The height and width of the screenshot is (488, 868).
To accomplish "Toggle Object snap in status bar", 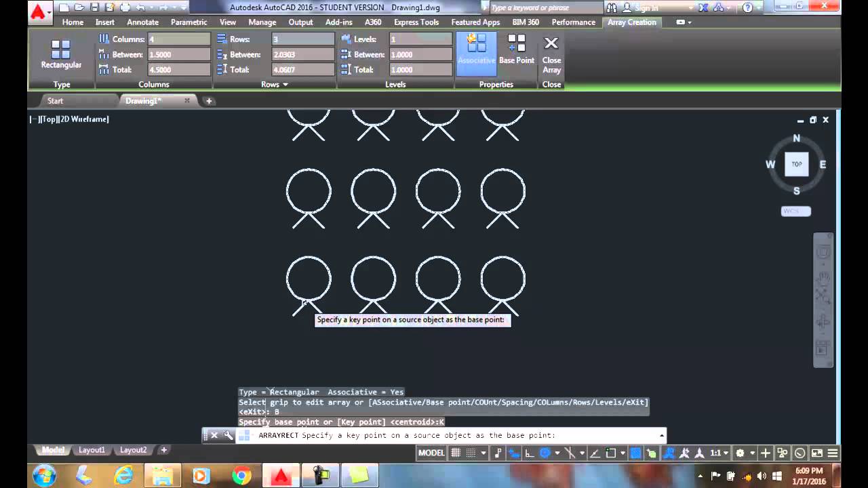I will tap(611, 453).
